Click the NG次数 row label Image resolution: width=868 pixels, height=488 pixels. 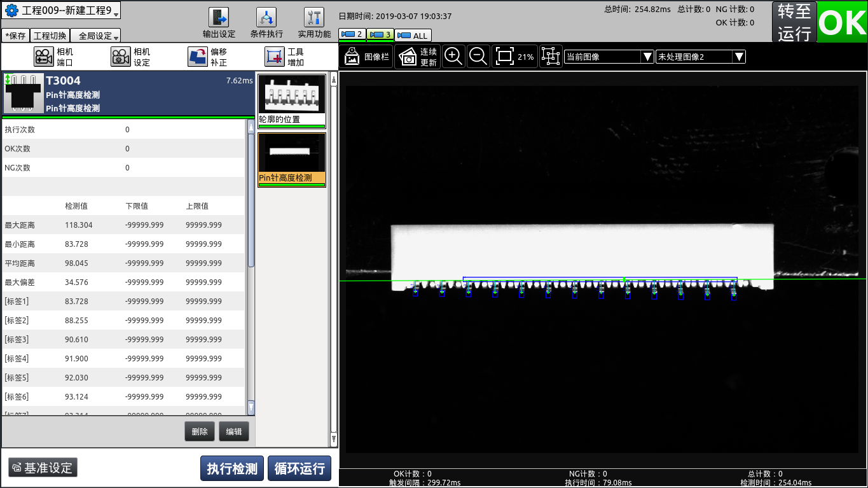click(x=17, y=168)
